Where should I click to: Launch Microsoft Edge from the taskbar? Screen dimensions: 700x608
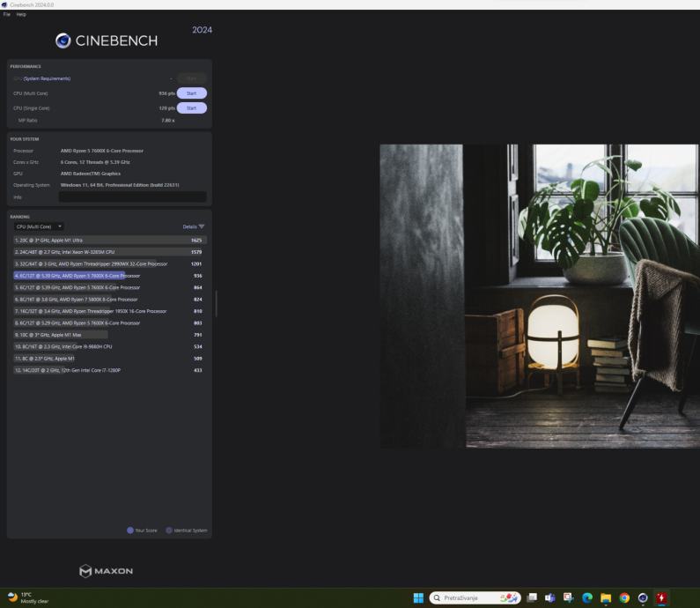point(587,597)
